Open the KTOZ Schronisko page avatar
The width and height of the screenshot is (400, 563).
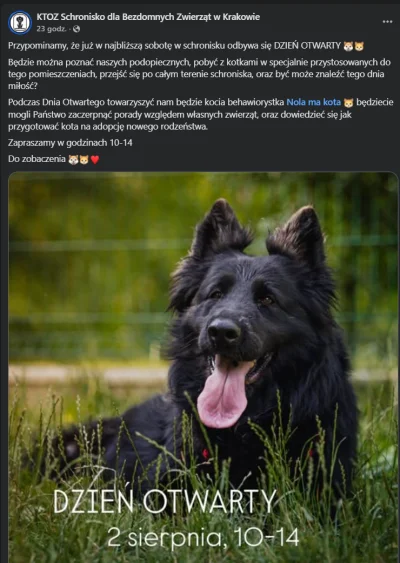20,23
